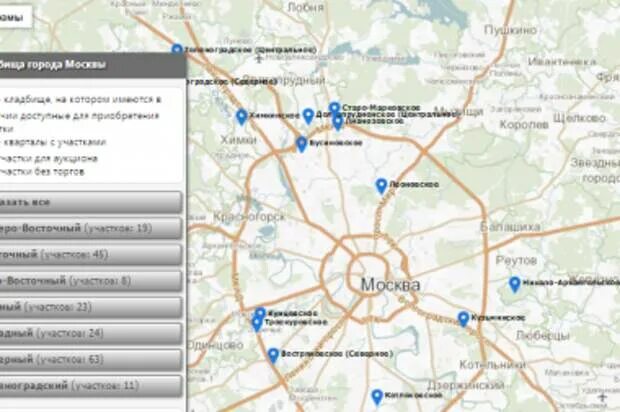
Task: Click the Лобня label on map
Action: [305, 7]
